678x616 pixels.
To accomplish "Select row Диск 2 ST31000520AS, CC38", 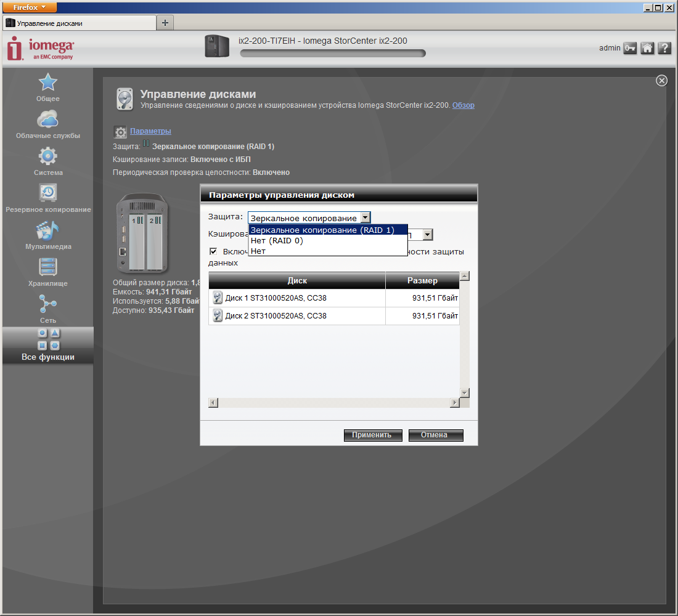I will tap(334, 316).
